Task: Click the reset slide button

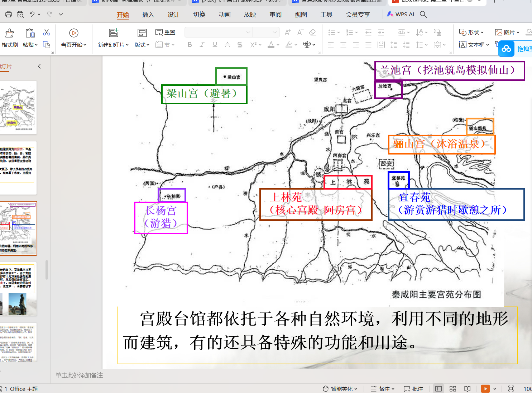Action: (165, 33)
